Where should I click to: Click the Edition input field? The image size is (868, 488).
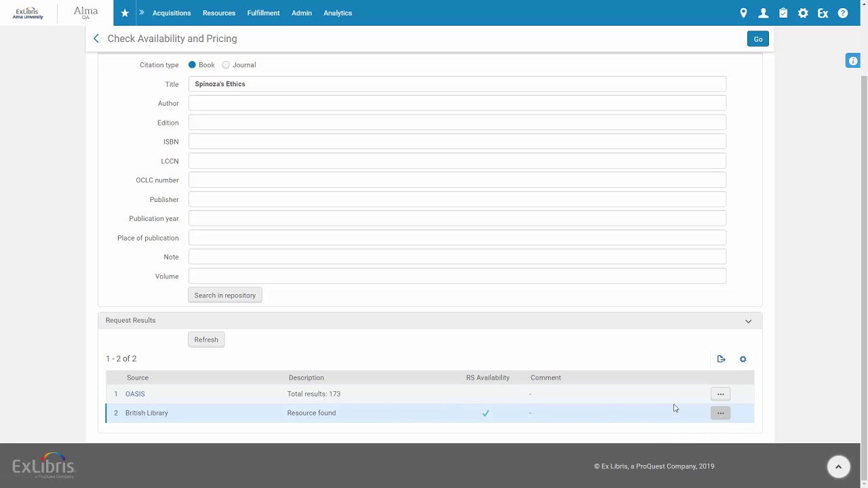[457, 123]
